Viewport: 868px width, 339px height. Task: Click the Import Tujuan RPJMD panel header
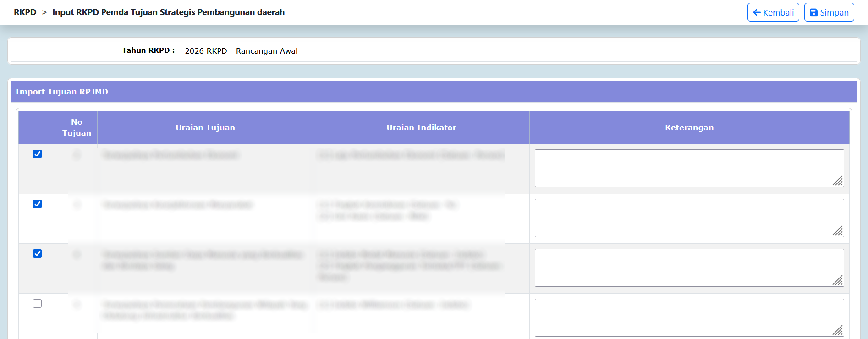click(62, 92)
